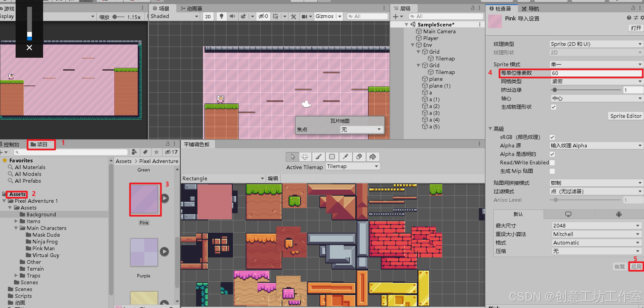644x308 pixels.
Task: Open Active Tilemap dropdown
Action: click(x=353, y=166)
